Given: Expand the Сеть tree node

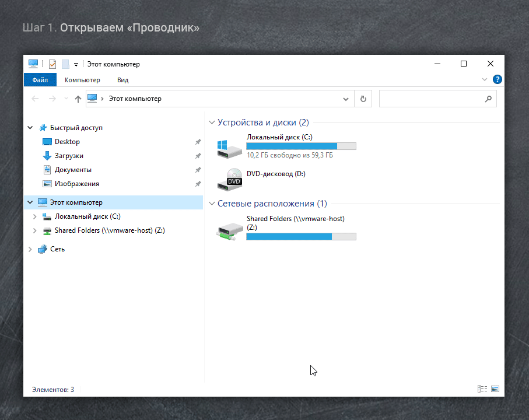Looking at the screenshot, I should pos(30,249).
